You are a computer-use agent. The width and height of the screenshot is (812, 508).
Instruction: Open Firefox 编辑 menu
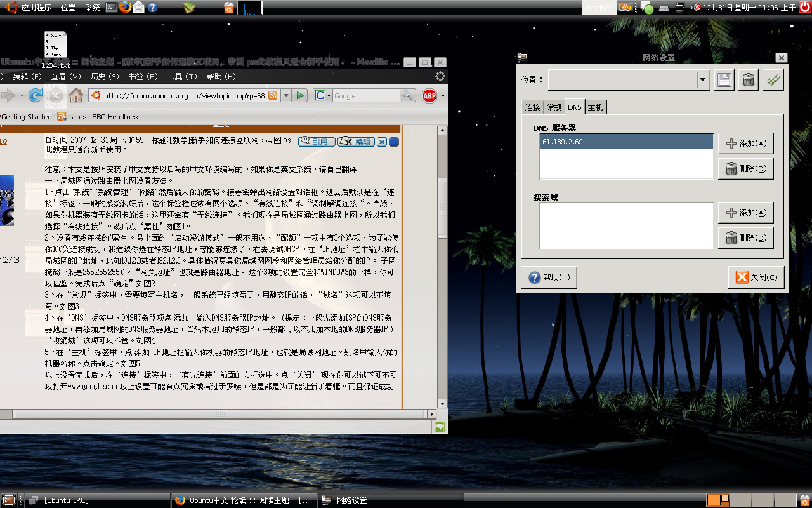point(27,77)
